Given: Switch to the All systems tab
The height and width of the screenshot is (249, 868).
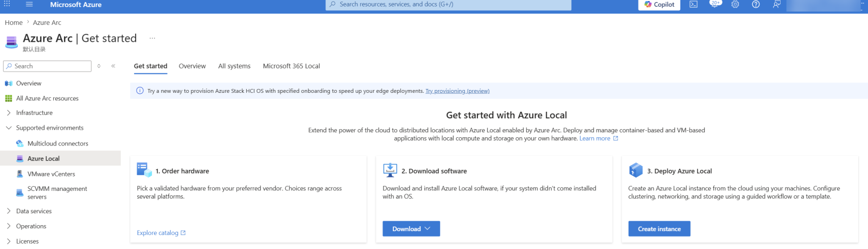Looking at the screenshot, I should (234, 66).
